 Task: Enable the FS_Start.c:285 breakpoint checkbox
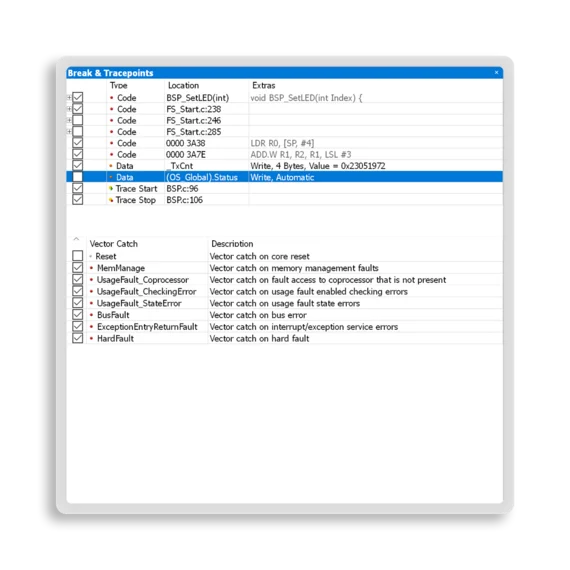coord(77,131)
